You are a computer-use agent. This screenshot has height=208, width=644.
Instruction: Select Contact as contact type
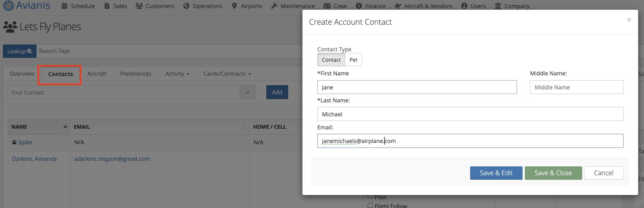tap(331, 60)
